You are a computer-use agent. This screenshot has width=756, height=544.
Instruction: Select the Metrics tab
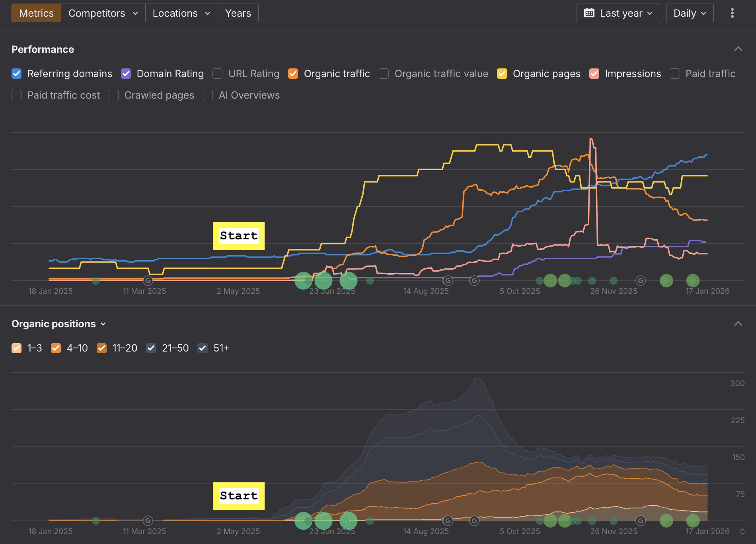(36, 13)
